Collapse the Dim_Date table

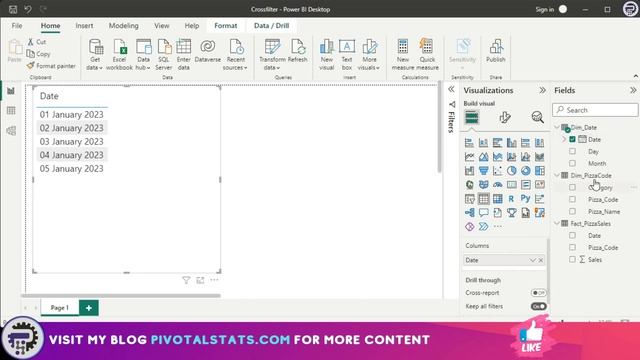[557, 127]
